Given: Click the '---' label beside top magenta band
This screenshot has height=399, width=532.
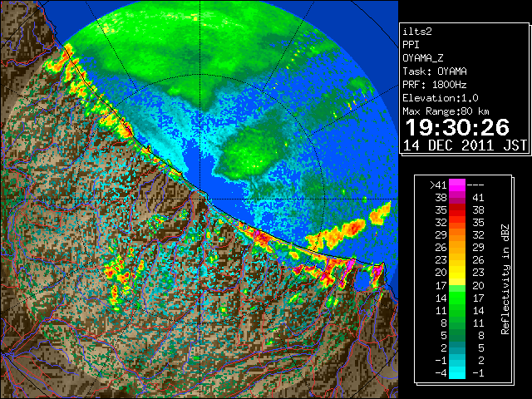Looking at the screenshot, I should 475,185.
